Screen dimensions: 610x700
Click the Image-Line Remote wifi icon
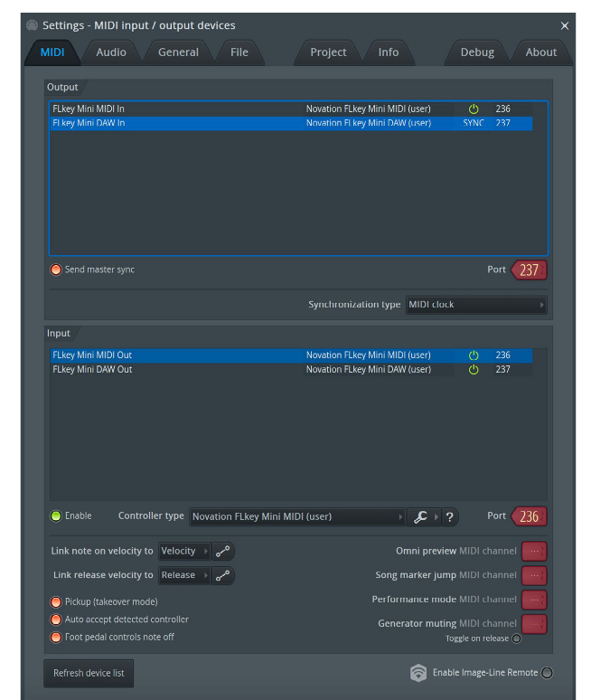point(418,673)
